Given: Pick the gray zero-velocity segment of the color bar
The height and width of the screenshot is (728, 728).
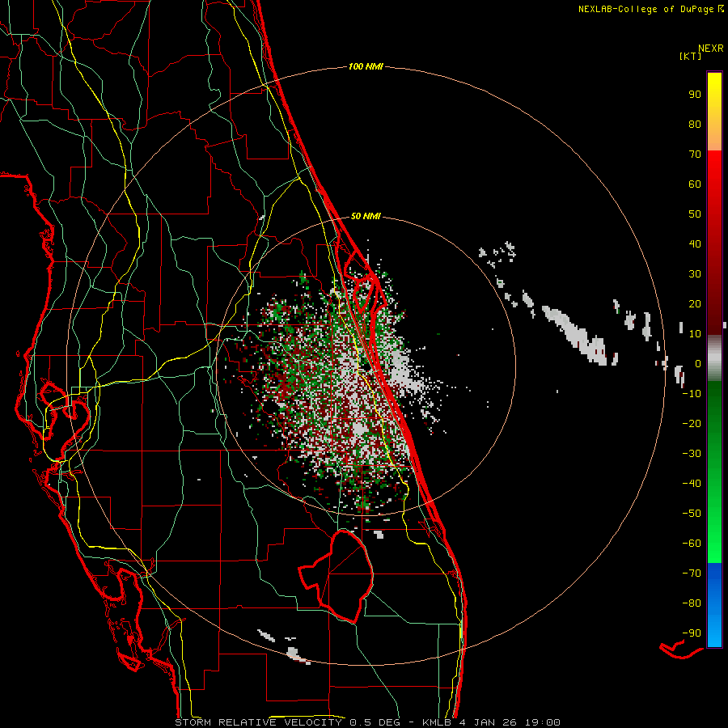Looking at the screenshot, I should coord(714,358).
